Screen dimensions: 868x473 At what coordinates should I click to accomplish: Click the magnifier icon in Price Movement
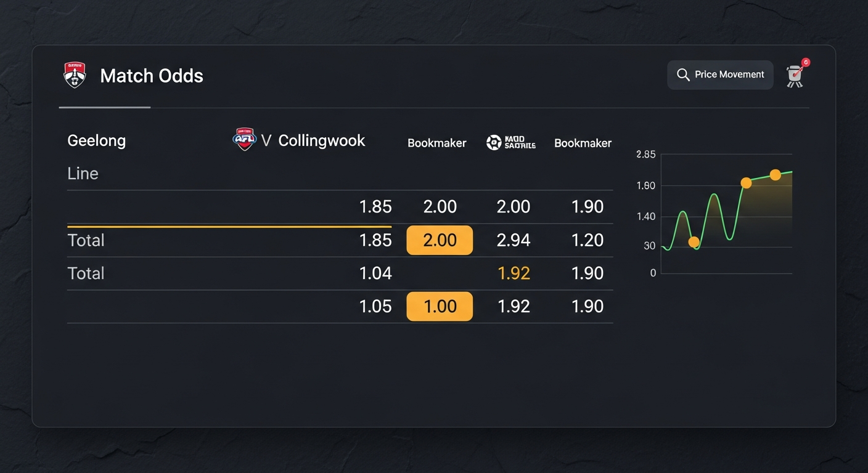point(683,75)
